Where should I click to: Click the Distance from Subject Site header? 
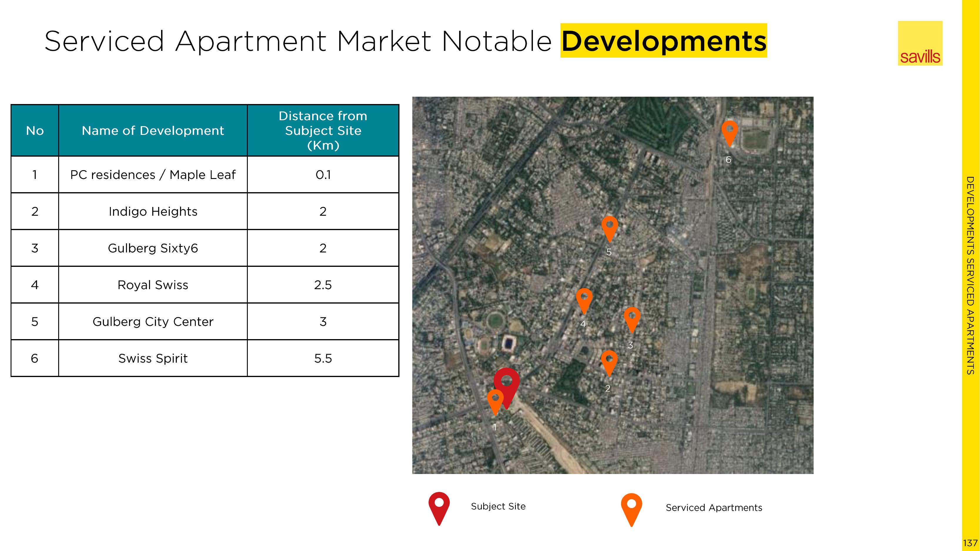click(x=323, y=130)
